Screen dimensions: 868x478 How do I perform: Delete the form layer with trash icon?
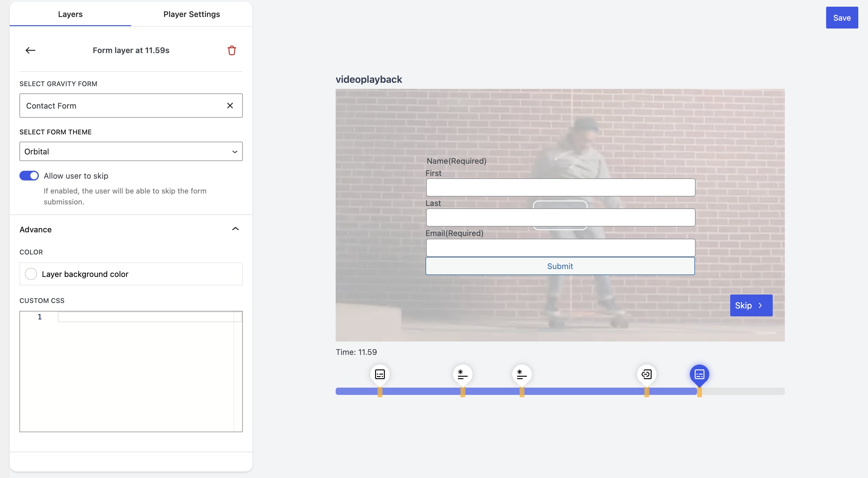coord(232,50)
